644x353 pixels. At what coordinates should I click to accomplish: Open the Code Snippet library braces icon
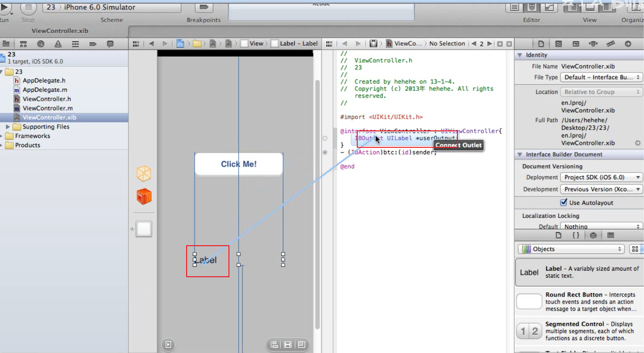(576, 235)
